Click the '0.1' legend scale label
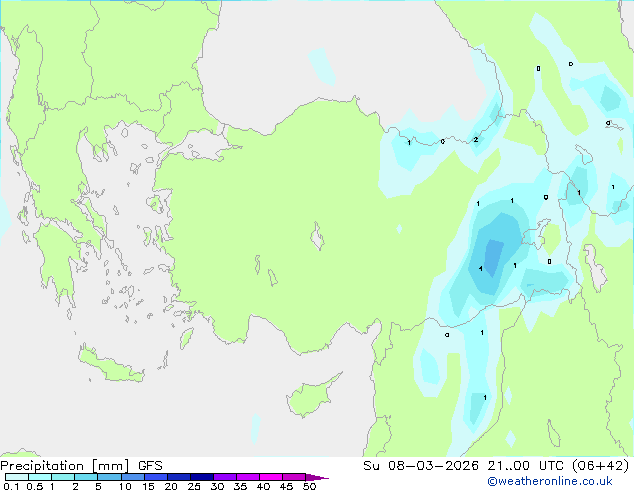The width and height of the screenshot is (634, 490). click(11, 486)
